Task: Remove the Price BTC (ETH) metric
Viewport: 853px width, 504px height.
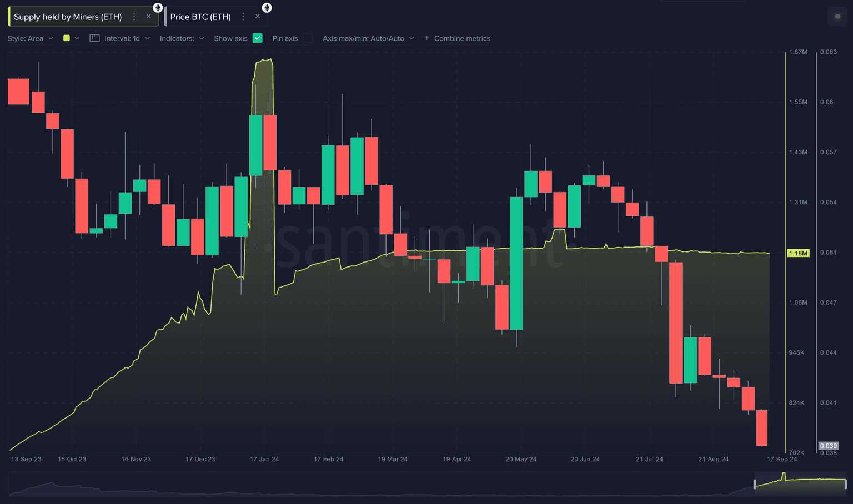Action: [258, 17]
